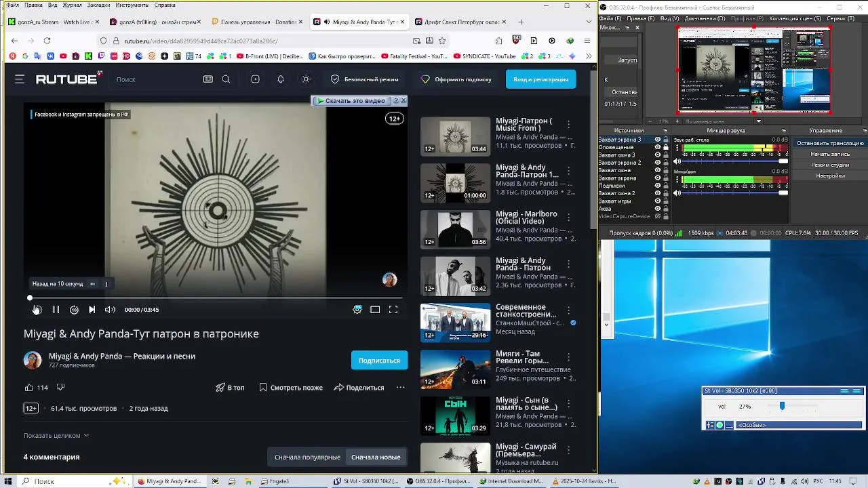Open the Закладки menu in browser
The image size is (868, 488).
tap(98, 5)
